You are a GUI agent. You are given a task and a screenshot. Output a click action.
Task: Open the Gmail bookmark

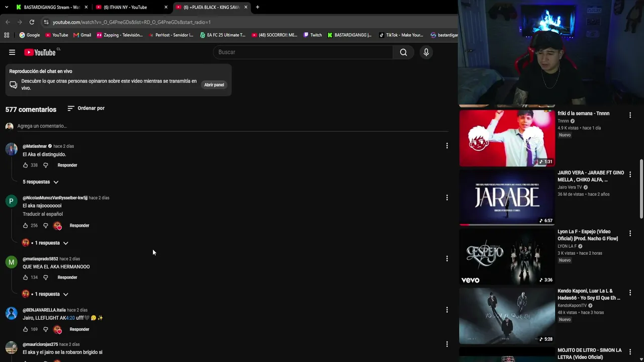click(82, 35)
